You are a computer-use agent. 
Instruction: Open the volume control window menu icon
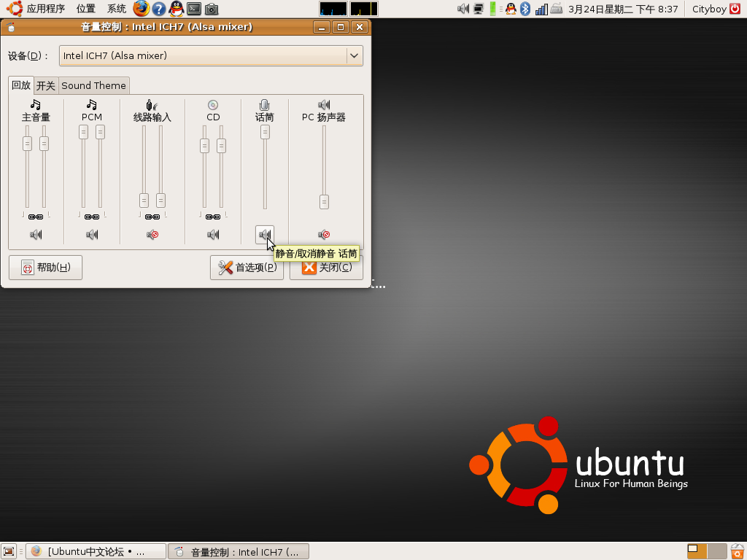pyautogui.click(x=10, y=27)
